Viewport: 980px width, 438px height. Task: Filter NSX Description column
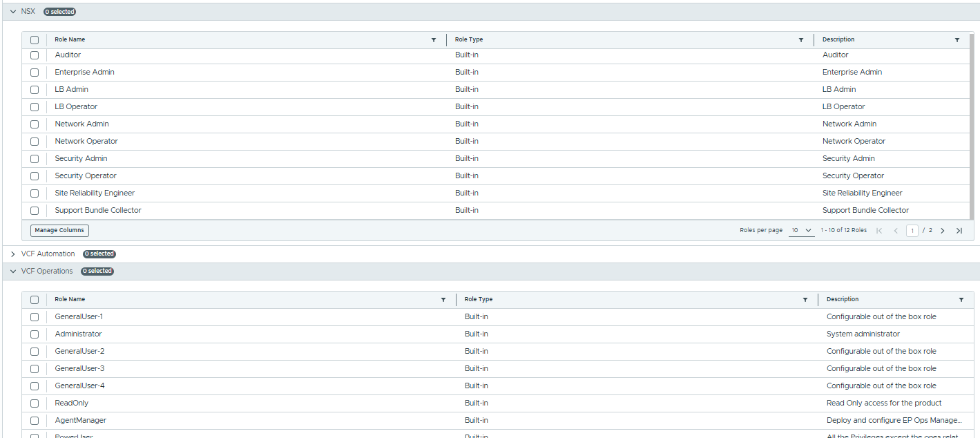click(x=957, y=40)
